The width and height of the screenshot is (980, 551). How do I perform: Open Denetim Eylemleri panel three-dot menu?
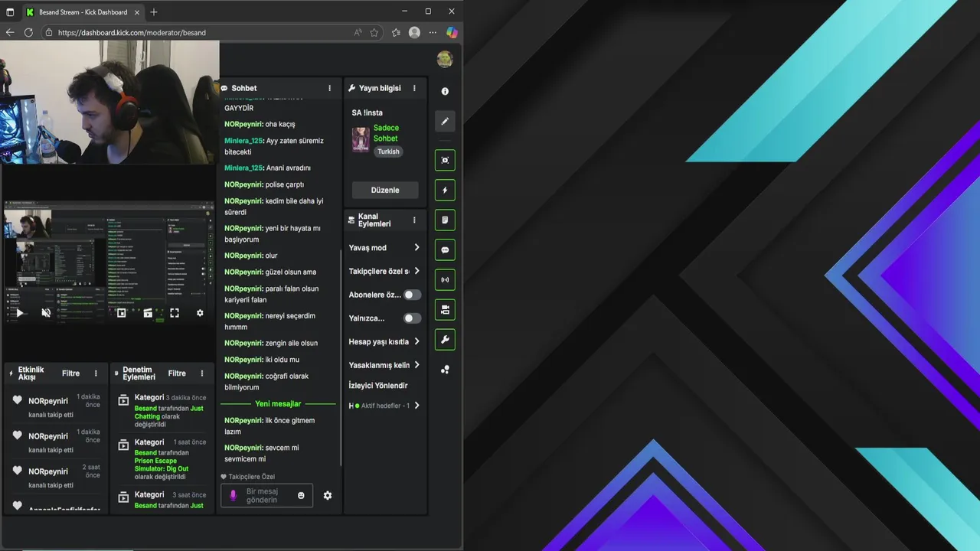(202, 373)
